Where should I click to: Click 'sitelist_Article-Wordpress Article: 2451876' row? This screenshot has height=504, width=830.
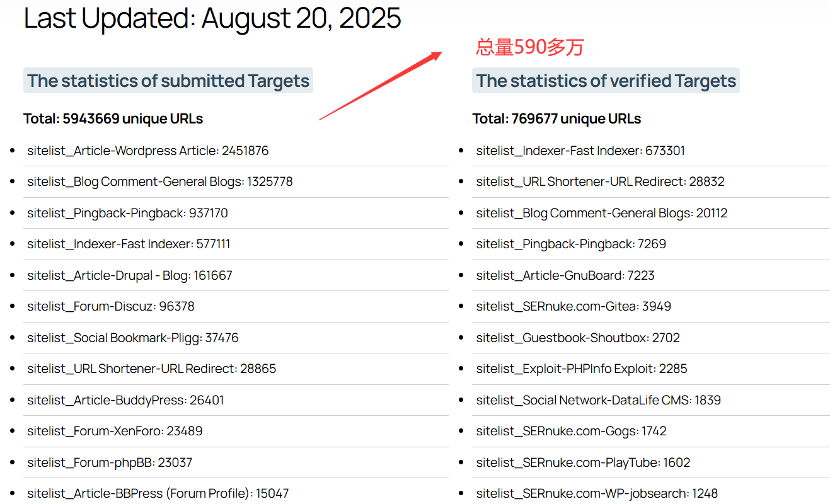pos(236,151)
